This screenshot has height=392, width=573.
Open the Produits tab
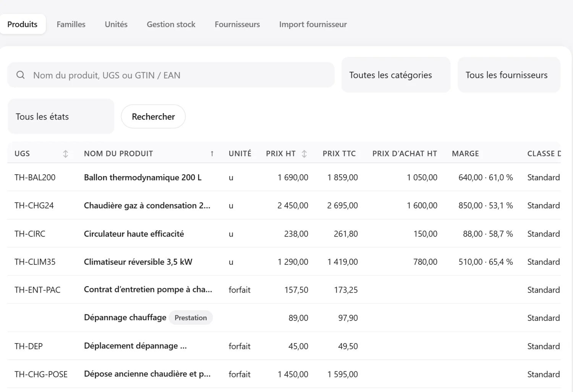(23, 24)
